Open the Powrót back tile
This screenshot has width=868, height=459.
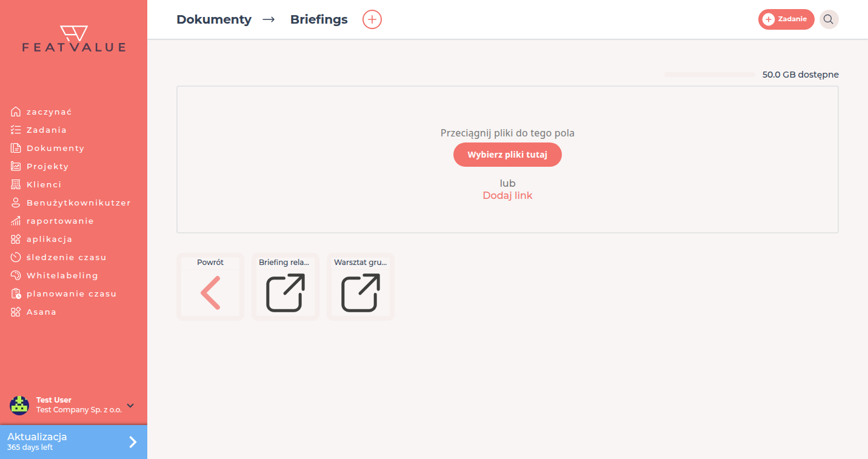click(x=210, y=287)
